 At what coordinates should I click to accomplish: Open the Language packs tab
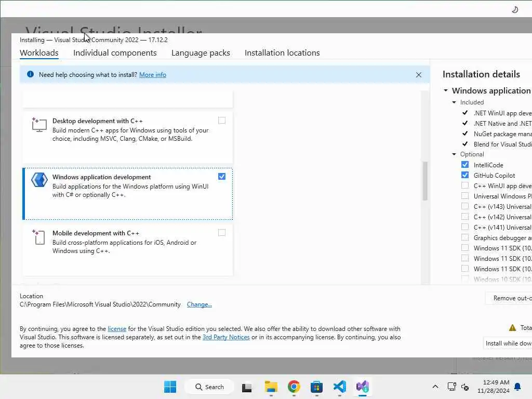pos(201,53)
